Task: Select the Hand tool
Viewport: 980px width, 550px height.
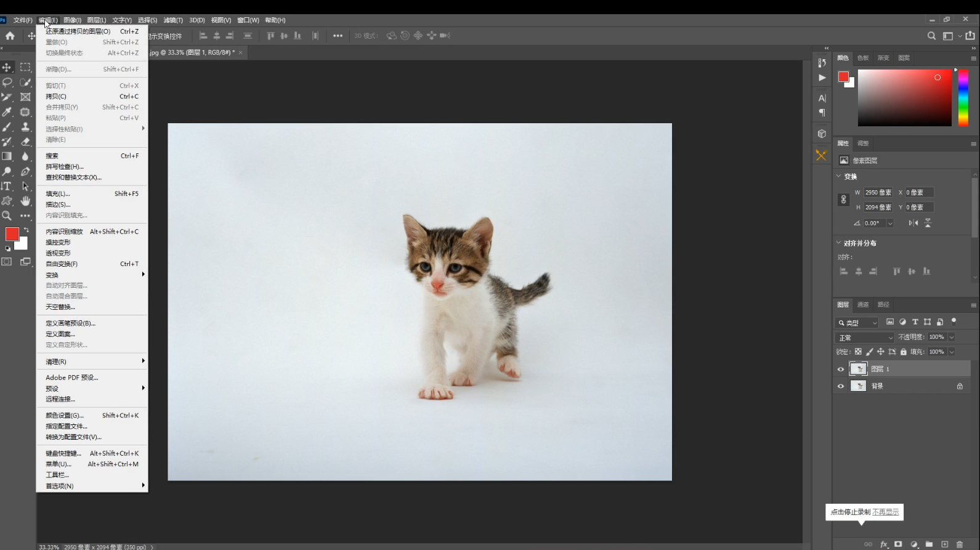Action: 25,201
